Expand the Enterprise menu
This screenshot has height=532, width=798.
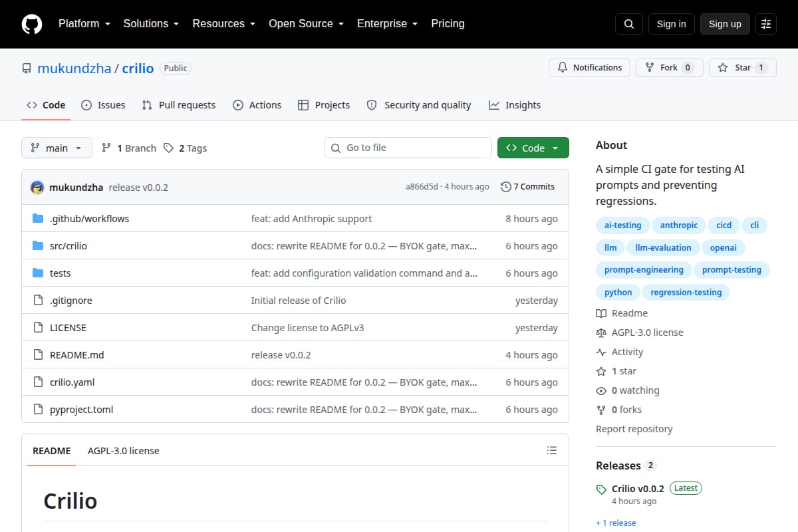(387, 23)
